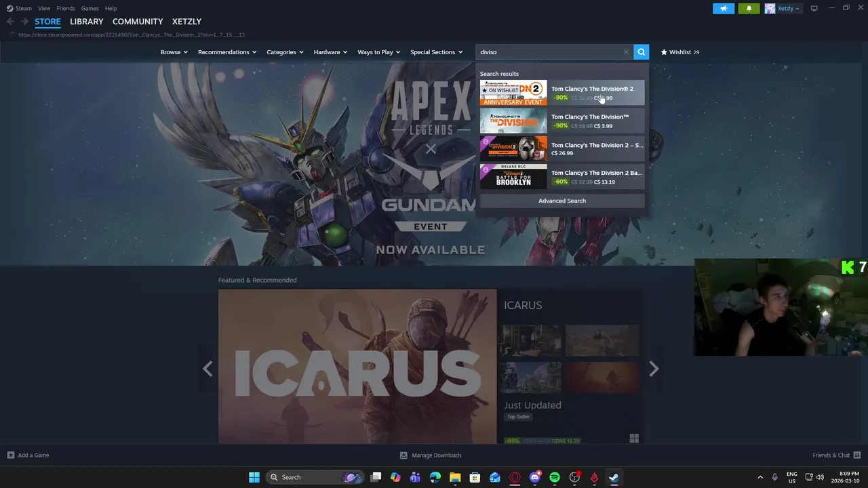
Task: Click the Featured & Recommended heading
Action: 257,280
